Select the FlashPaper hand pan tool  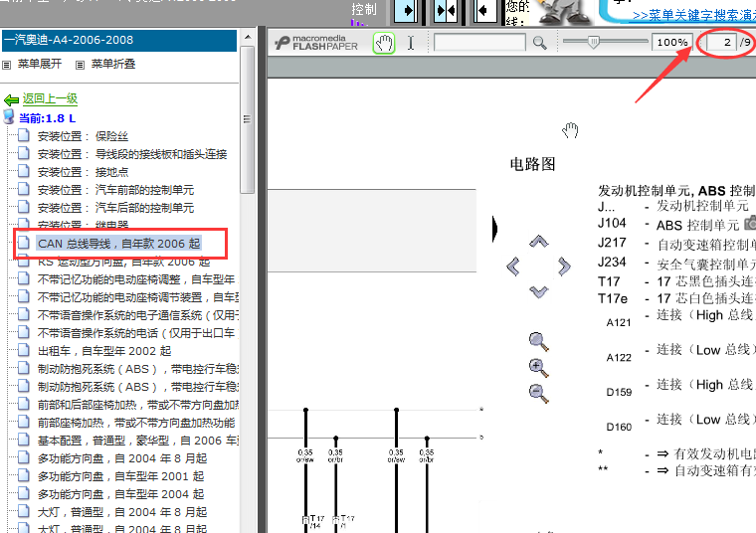click(384, 43)
